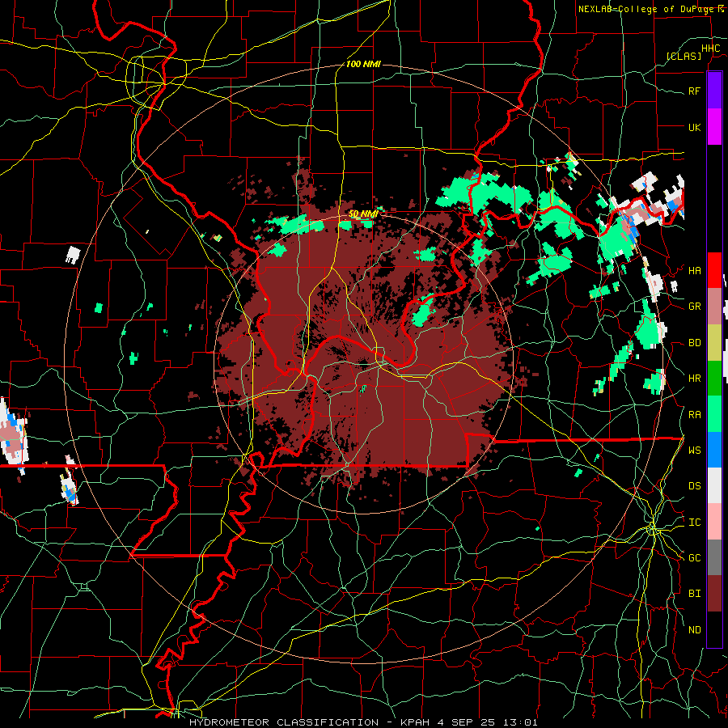Click the WS blue legend swatch
The width and height of the screenshot is (728, 728).
pos(714,450)
